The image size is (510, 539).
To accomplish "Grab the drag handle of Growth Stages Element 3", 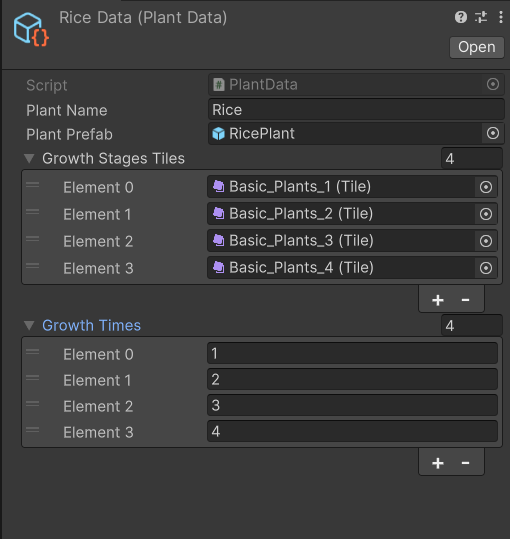I will click(x=33, y=266).
